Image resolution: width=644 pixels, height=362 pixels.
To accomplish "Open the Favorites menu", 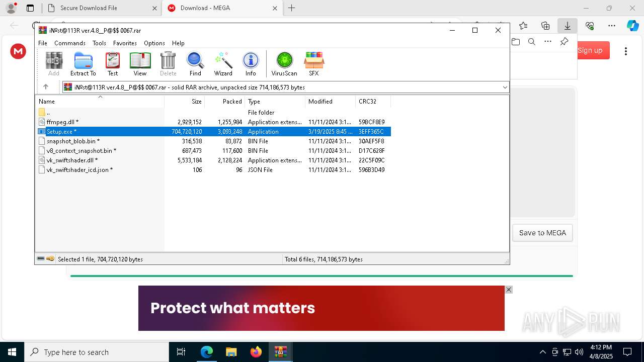I will point(125,43).
